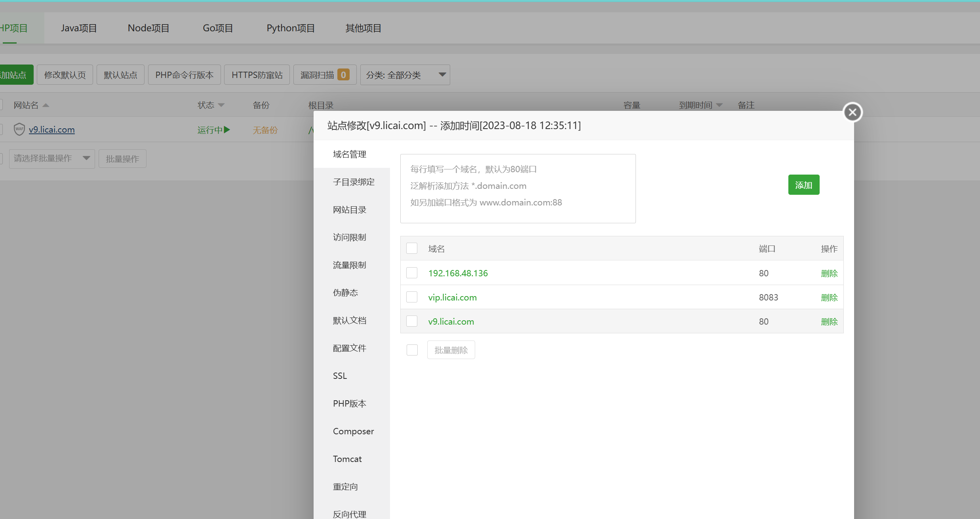Click the PHP命令行版本 button
The image size is (980, 519).
(185, 75)
